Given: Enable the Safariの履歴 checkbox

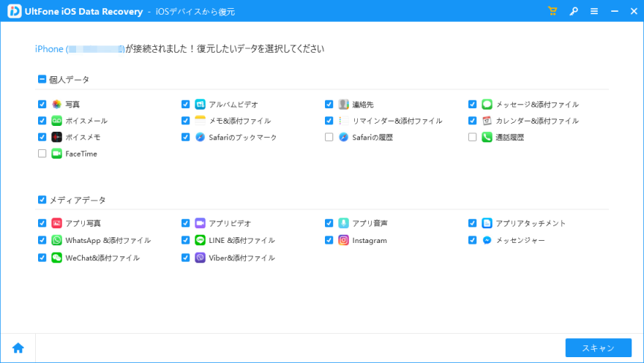Looking at the screenshot, I should coord(329,137).
